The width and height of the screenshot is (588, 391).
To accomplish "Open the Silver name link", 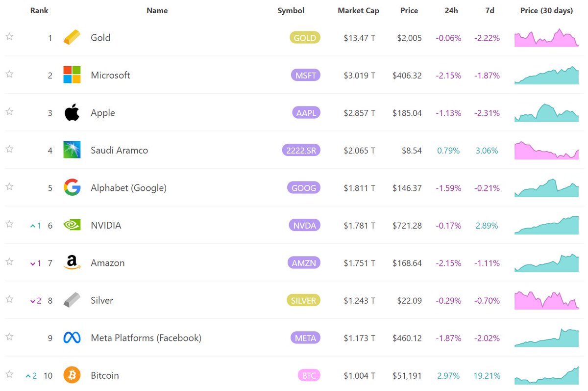I will [102, 300].
